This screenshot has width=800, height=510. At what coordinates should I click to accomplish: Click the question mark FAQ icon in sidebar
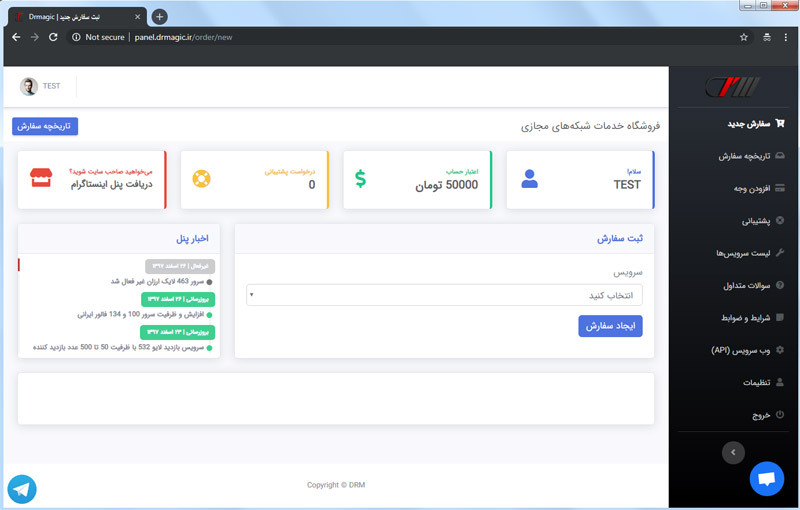[780, 285]
